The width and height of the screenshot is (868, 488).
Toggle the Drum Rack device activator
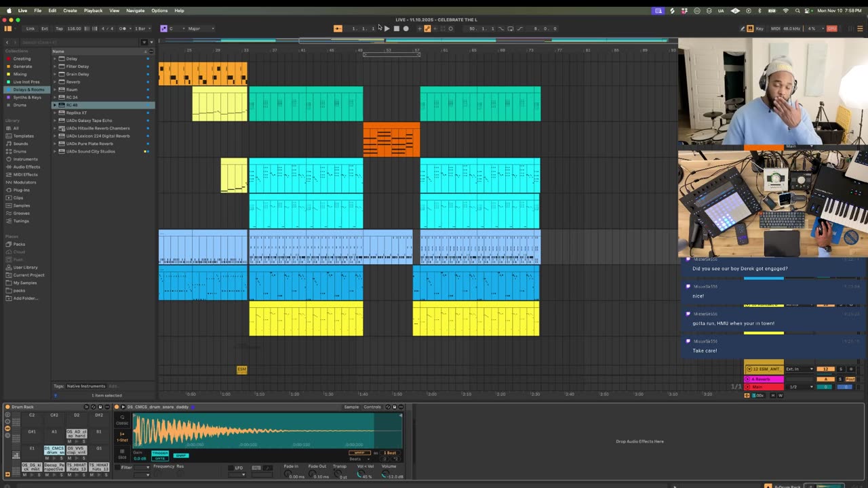point(8,407)
